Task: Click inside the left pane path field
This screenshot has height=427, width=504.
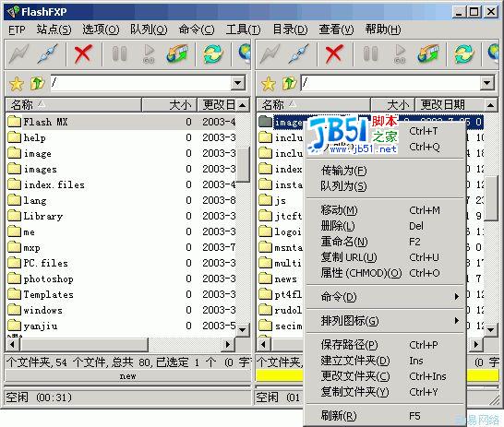Action: (141, 83)
